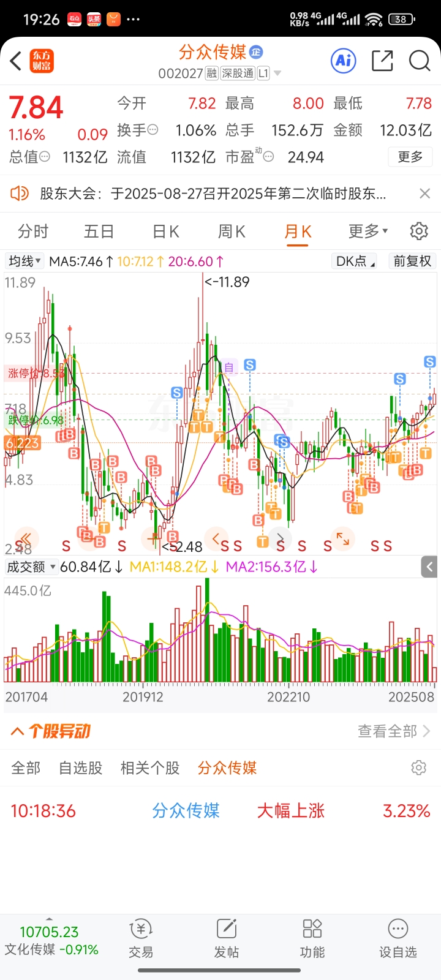Tap the 深股通 badge
441x980 pixels.
click(238, 73)
